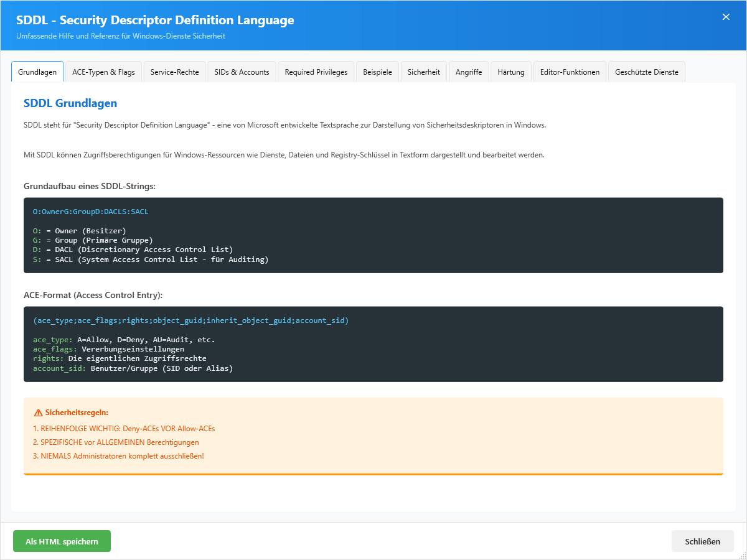The height and width of the screenshot is (560, 747).
Task: Select the Härtung tab
Action: coord(511,72)
